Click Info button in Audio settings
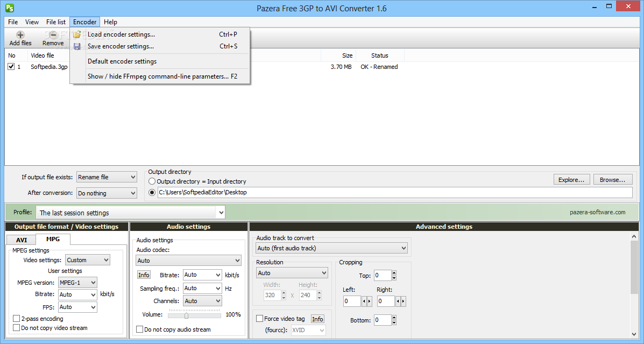 (144, 275)
